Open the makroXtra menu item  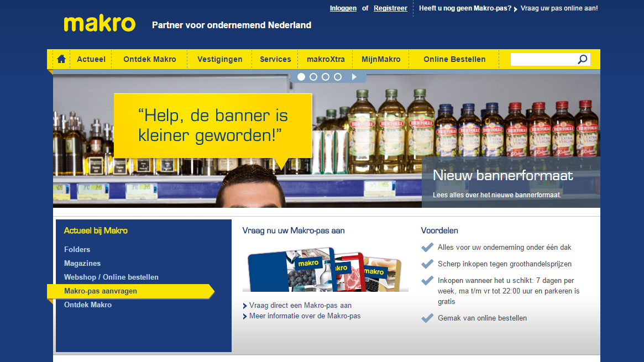coord(326,59)
